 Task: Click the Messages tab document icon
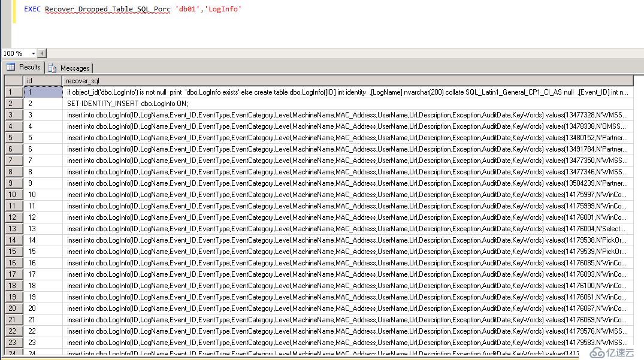(53, 67)
